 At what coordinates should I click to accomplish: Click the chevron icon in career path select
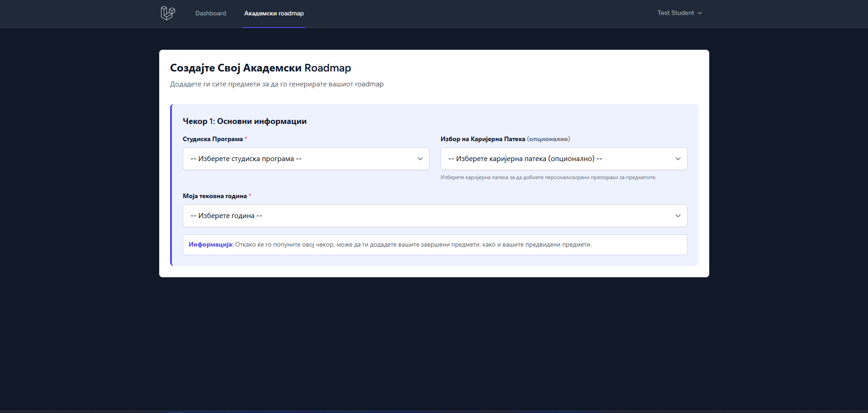click(678, 159)
